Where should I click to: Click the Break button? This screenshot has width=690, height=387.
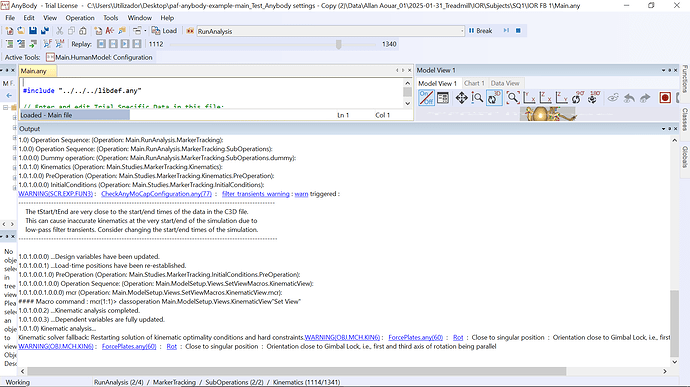click(481, 31)
